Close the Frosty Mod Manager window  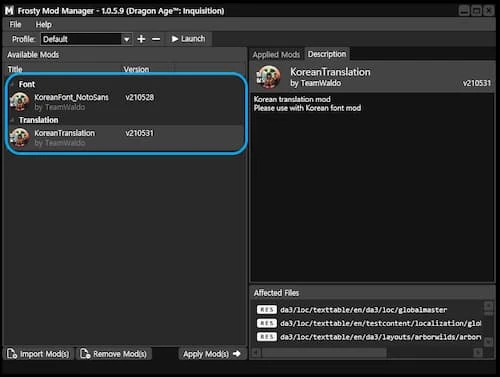(489, 11)
